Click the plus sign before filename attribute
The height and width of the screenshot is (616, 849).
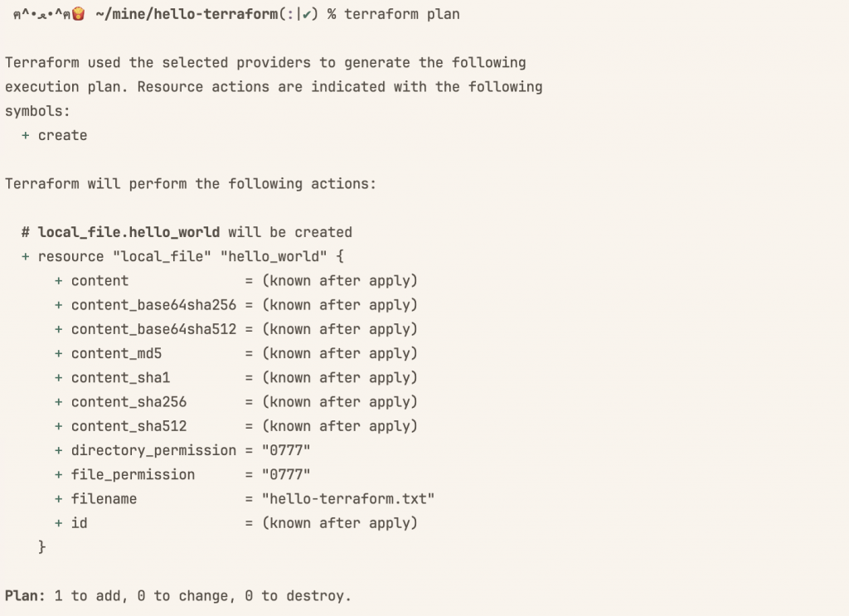pos(59,499)
